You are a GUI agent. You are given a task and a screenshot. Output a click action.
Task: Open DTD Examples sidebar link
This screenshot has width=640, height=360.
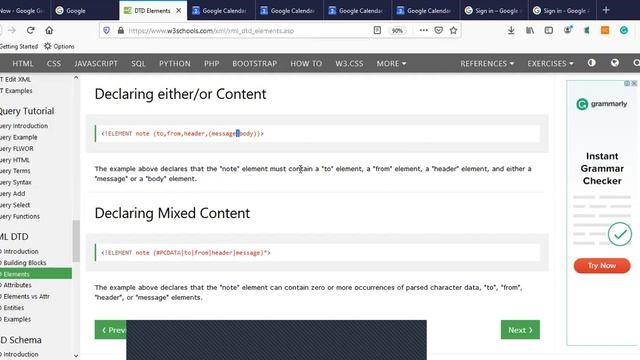tap(16, 319)
